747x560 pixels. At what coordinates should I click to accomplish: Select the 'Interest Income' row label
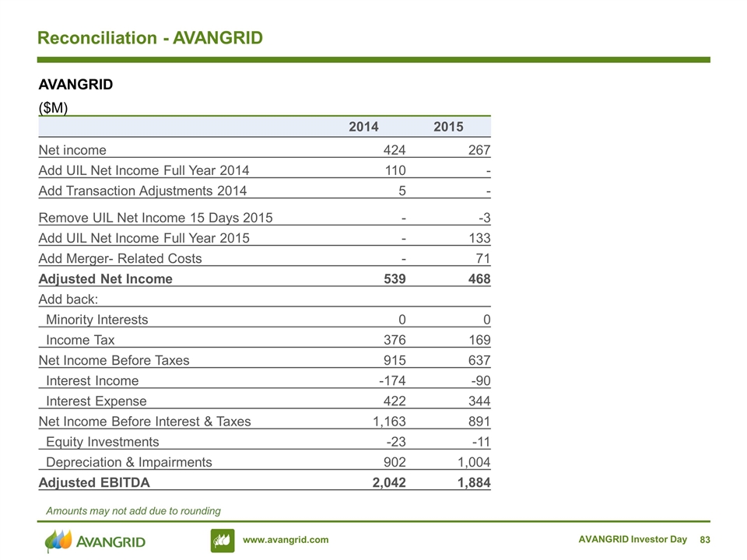point(92,381)
